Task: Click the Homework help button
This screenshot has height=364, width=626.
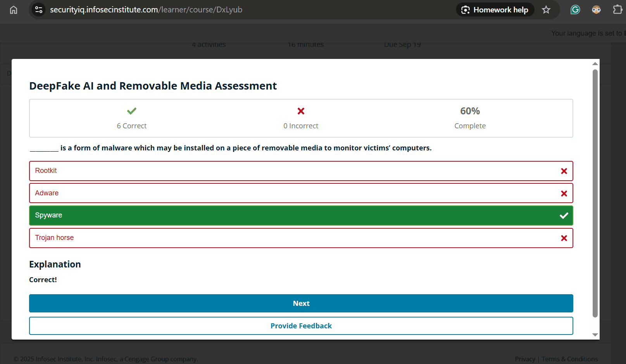Action: (495, 10)
